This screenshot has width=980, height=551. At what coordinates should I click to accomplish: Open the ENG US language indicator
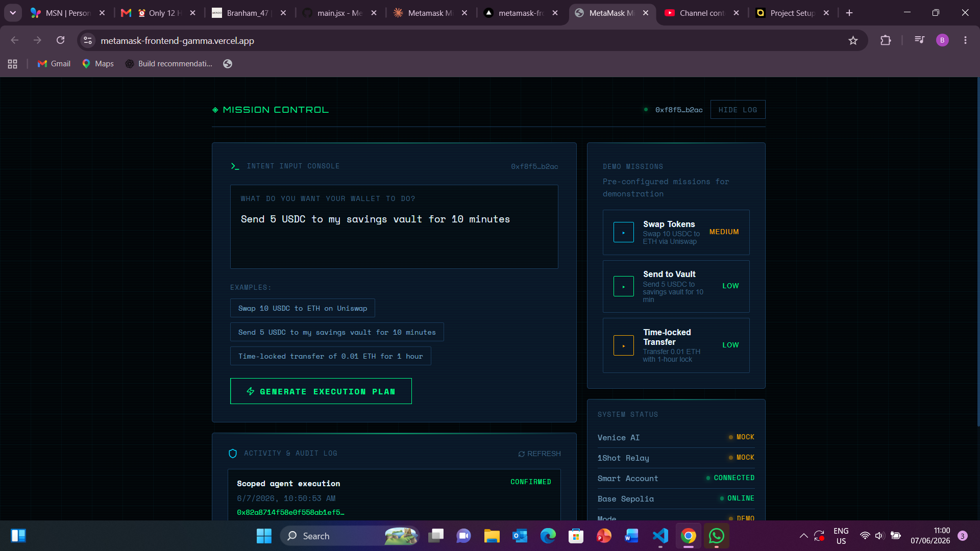841,536
